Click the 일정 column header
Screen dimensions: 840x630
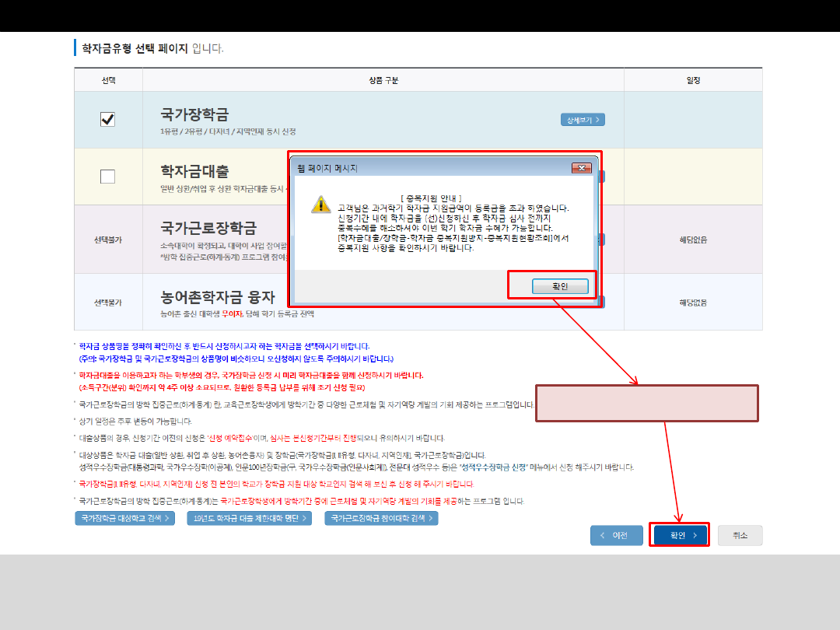(x=692, y=80)
